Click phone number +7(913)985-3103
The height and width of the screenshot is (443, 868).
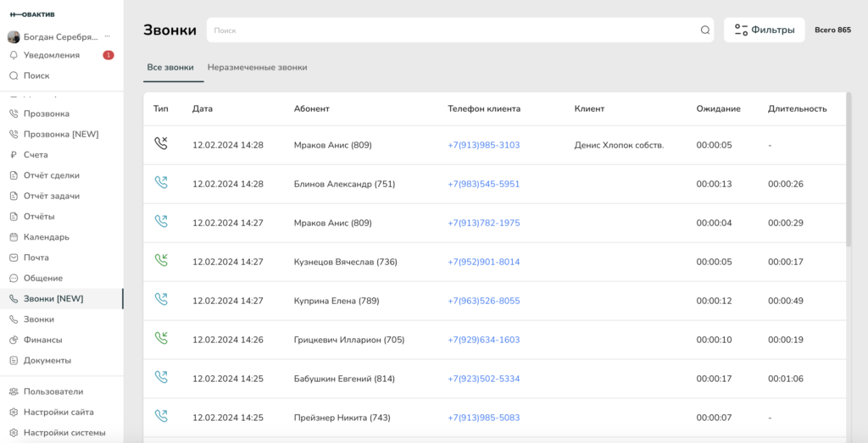[483, 145]
